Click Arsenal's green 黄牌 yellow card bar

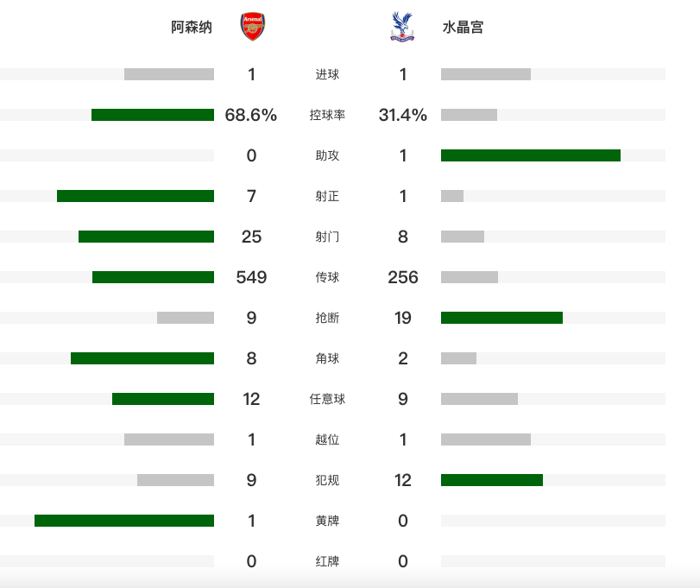tap(124, 521)
